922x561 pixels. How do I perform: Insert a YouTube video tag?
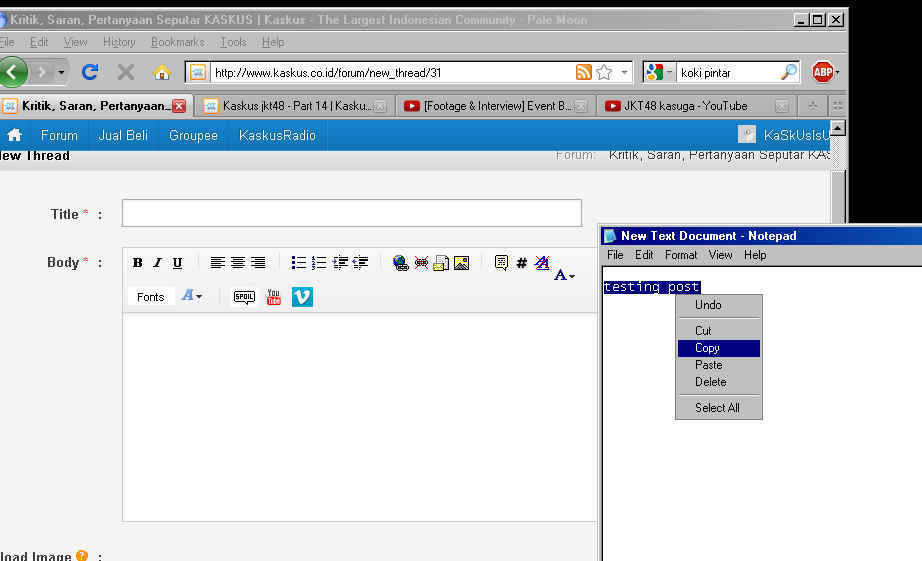point(273,297)
